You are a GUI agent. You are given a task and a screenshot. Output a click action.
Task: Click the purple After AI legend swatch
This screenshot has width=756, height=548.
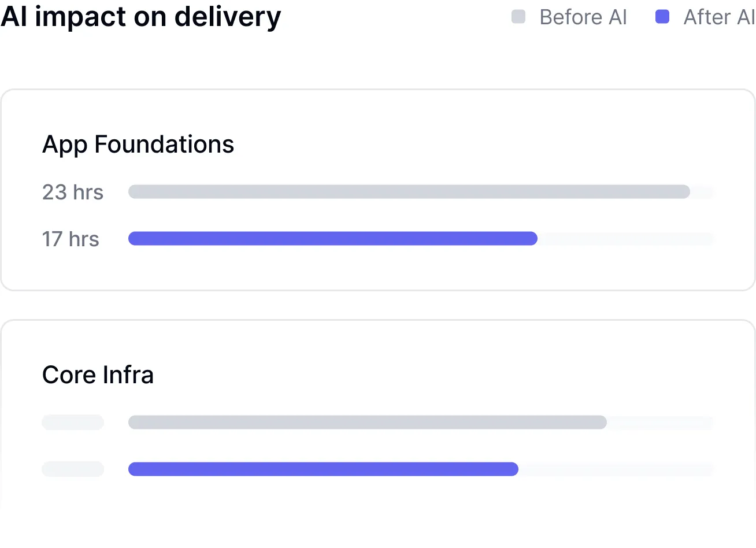click(x=662, y=17)
